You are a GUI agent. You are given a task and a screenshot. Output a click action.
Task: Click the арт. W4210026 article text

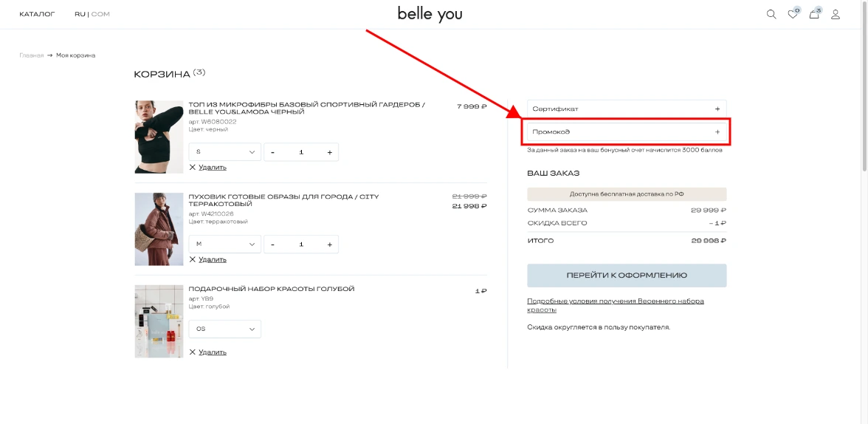tap(211, 213)
